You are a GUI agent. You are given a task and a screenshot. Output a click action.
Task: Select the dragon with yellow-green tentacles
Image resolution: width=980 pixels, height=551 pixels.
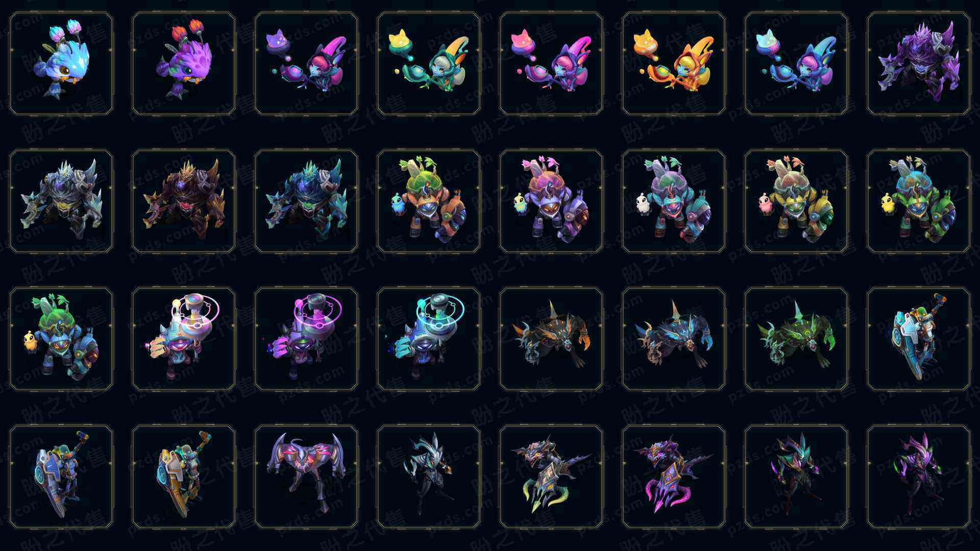pyautogui.click(x=551, y=477)
